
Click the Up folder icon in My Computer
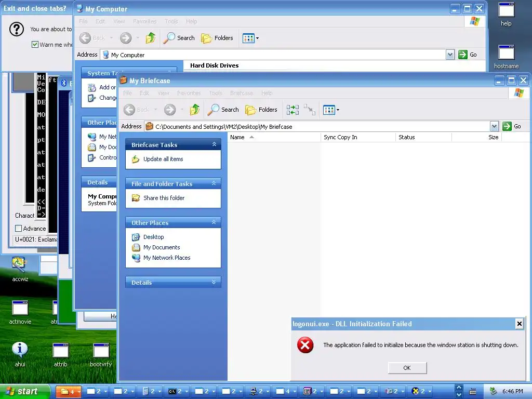pos(150,38)
